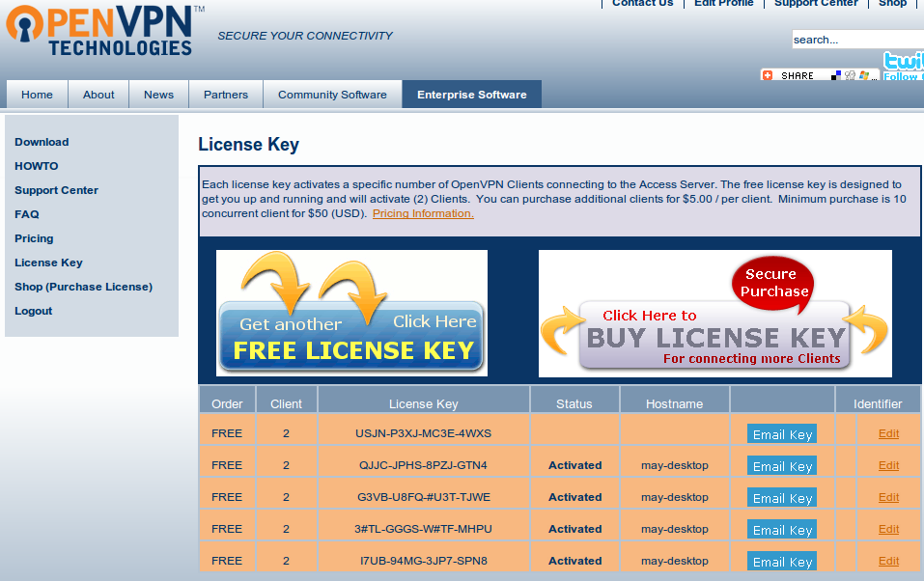
Task: Open License Key in the sidebar
Action: pos(48,263)
